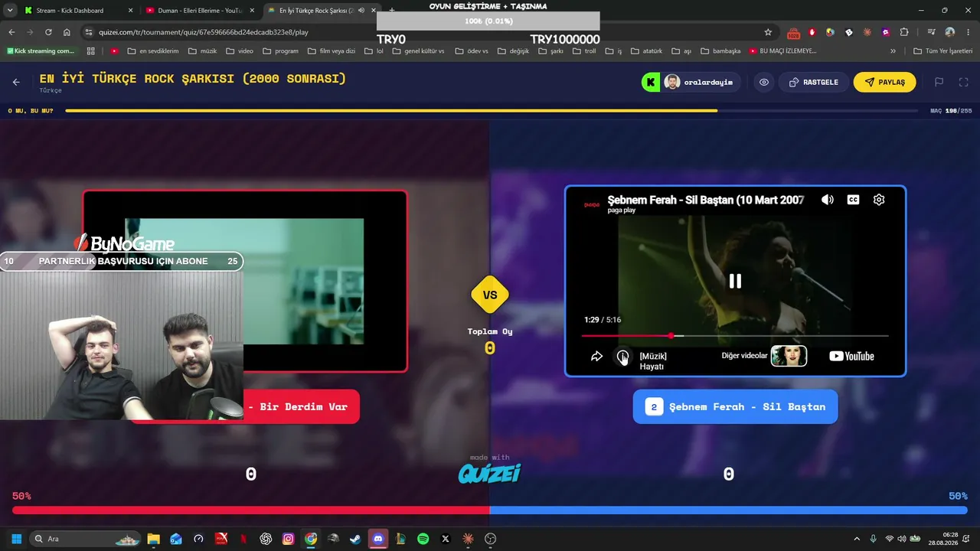
Task: Open Spotify from the taskbar
Action: tap(423, 539)
